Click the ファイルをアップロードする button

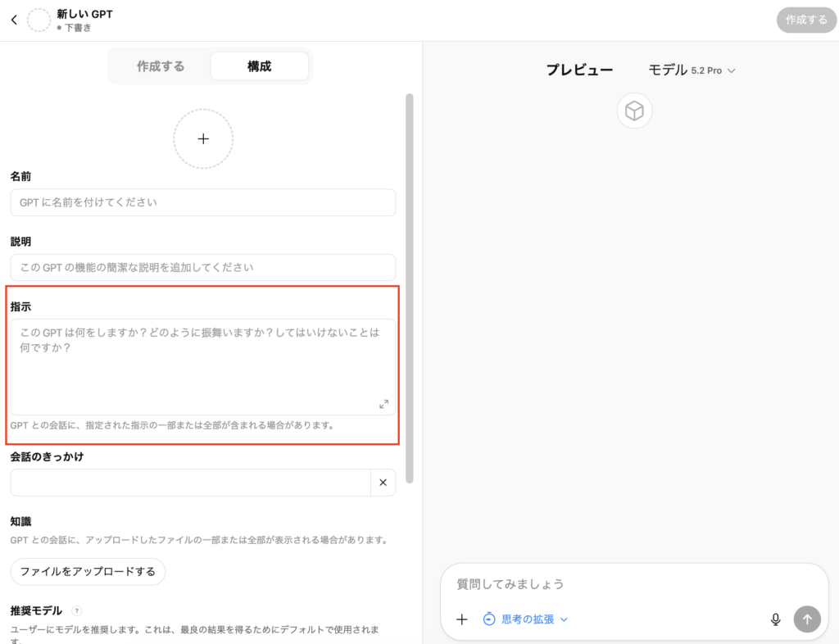[88, 571]
